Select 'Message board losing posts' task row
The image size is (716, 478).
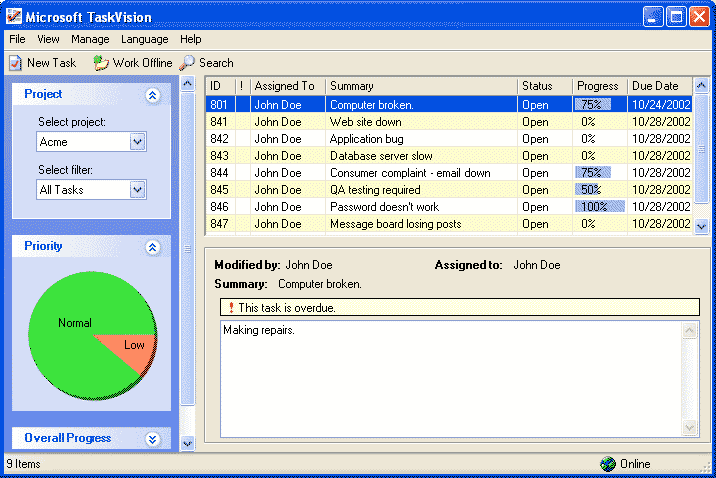click(449, 224)
